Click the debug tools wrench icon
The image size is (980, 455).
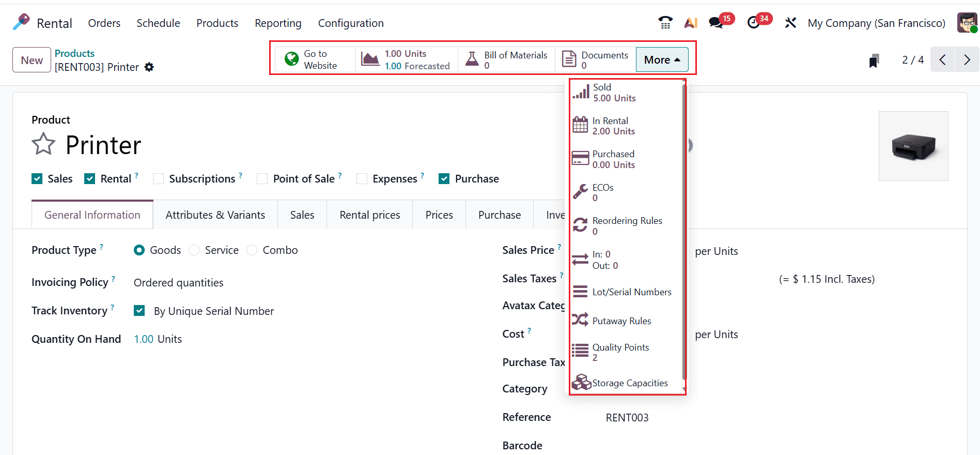(x=790, y=23)
